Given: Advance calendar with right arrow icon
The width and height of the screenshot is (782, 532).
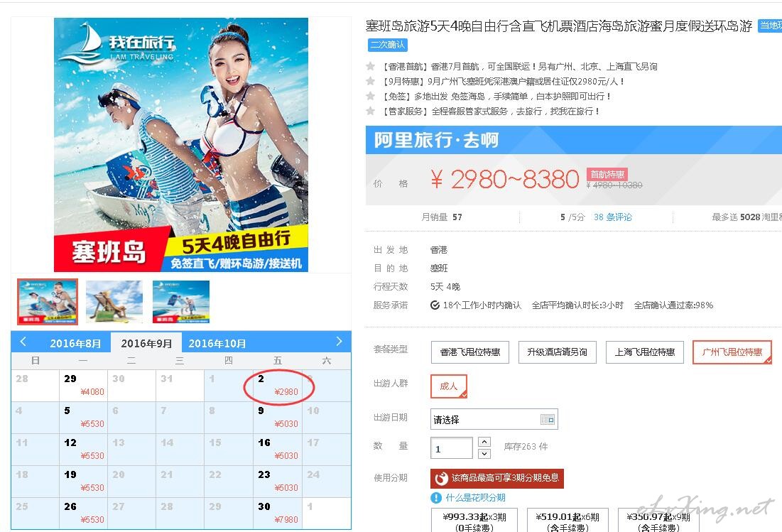Looking at the screenshot, I should (339, 342).
